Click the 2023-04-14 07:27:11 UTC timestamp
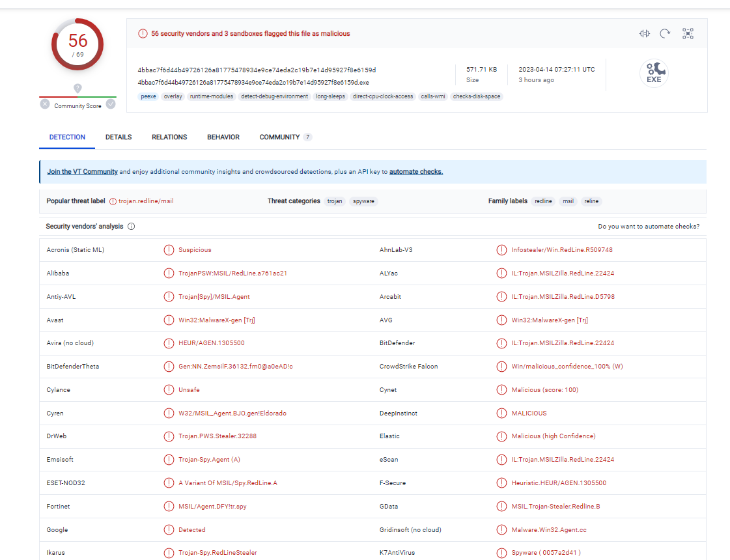 [557, 70]
